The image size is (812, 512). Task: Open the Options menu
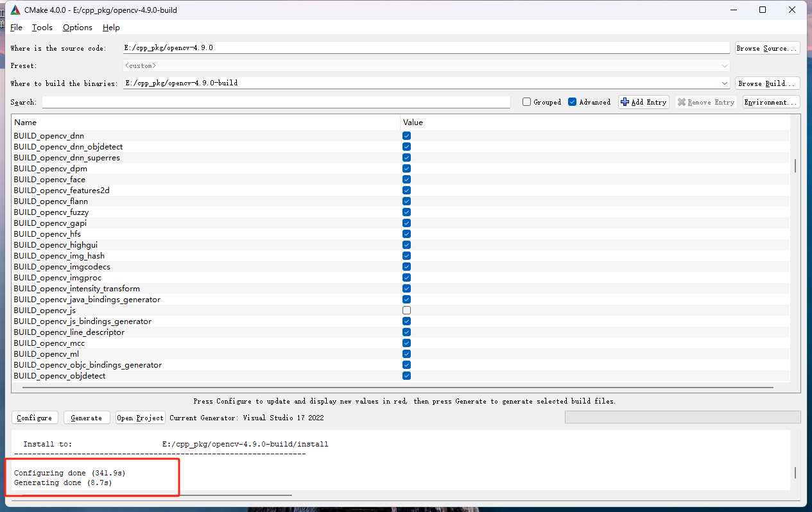tap(77, 27)
